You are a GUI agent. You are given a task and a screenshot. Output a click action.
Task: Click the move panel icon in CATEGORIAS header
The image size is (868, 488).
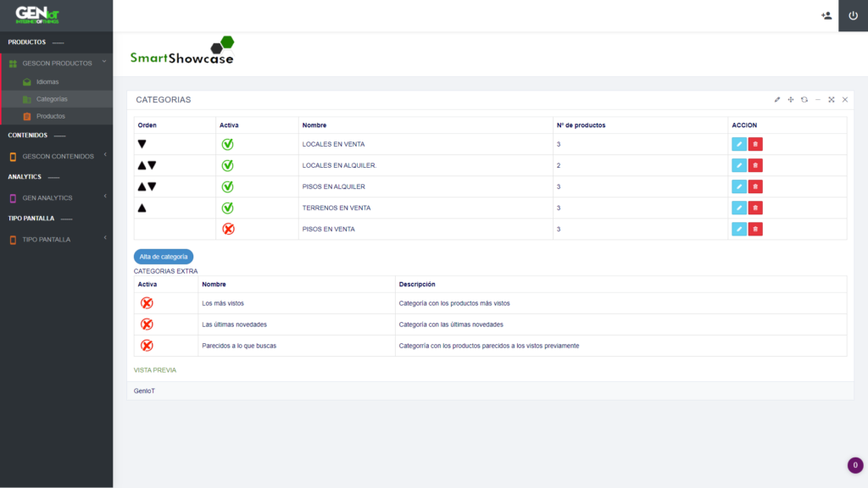tap(791, 99)
